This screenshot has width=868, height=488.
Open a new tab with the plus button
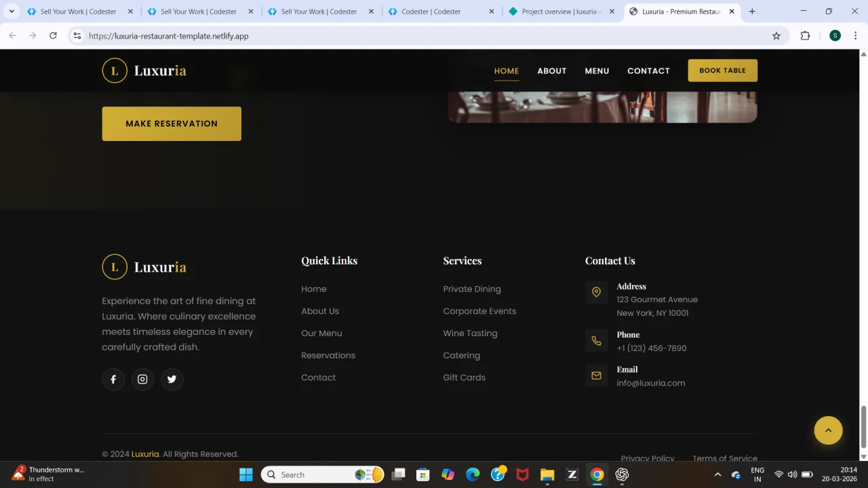[752, 12]
